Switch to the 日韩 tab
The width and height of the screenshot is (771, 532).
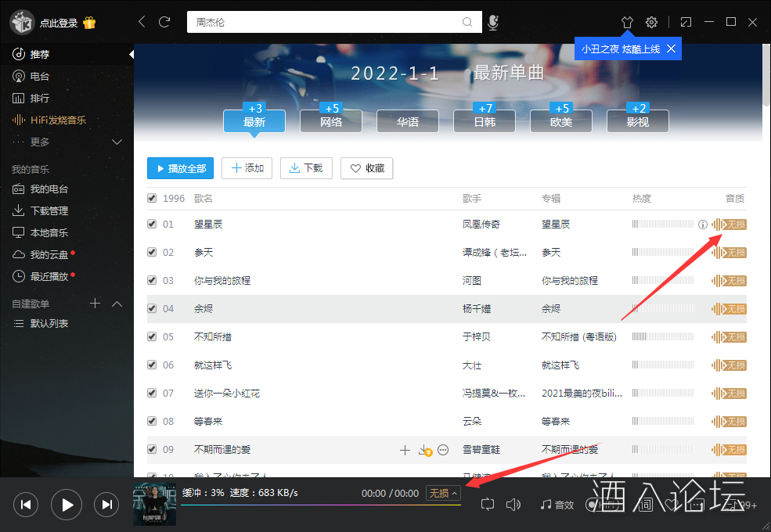click(x=485, y=121)
